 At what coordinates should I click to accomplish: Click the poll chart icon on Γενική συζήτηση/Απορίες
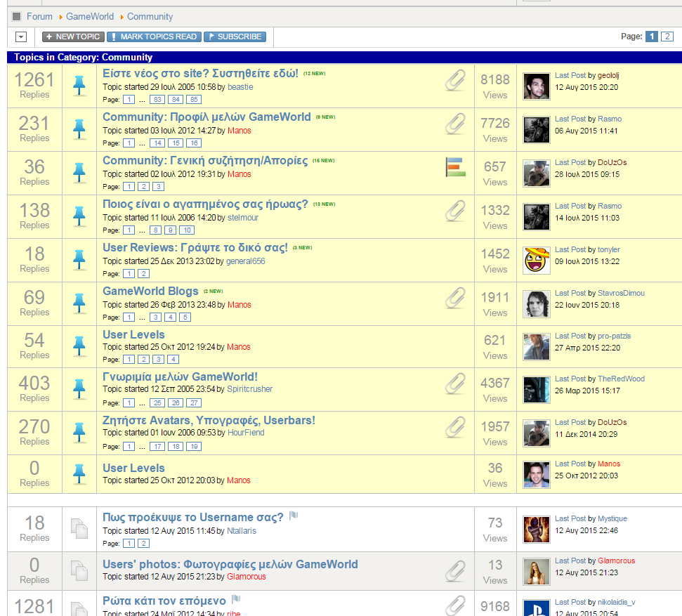pos(455,167)
